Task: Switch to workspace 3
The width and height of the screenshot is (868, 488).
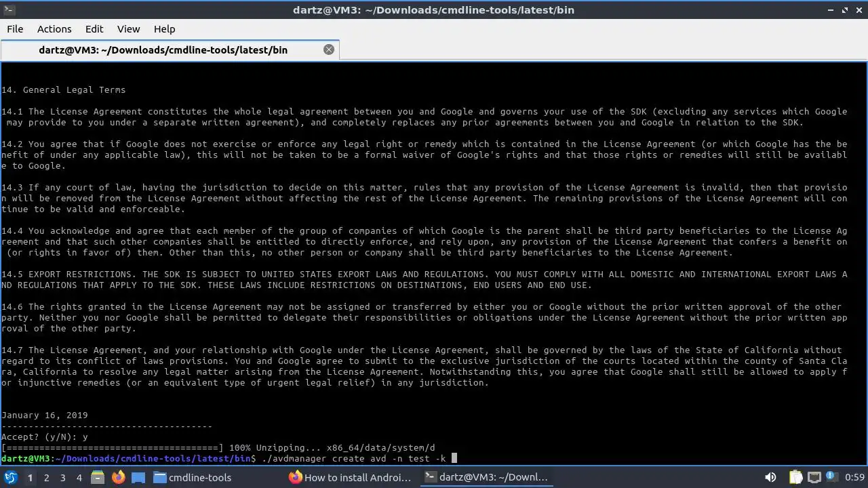Action: pyautogui.click(x=62, y=477)
